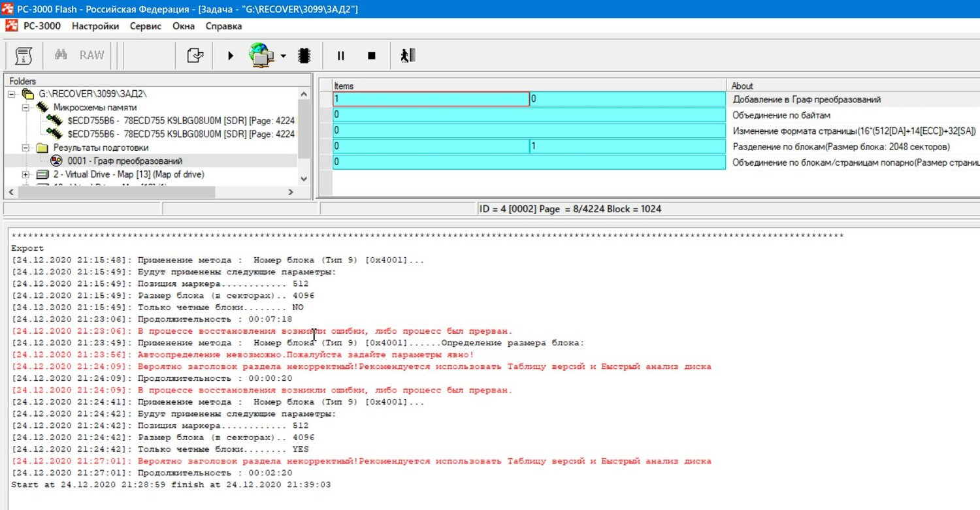Click Объединение по байтам description
Viewport: 980px width, 510px height.
click(x=781, y=115)
